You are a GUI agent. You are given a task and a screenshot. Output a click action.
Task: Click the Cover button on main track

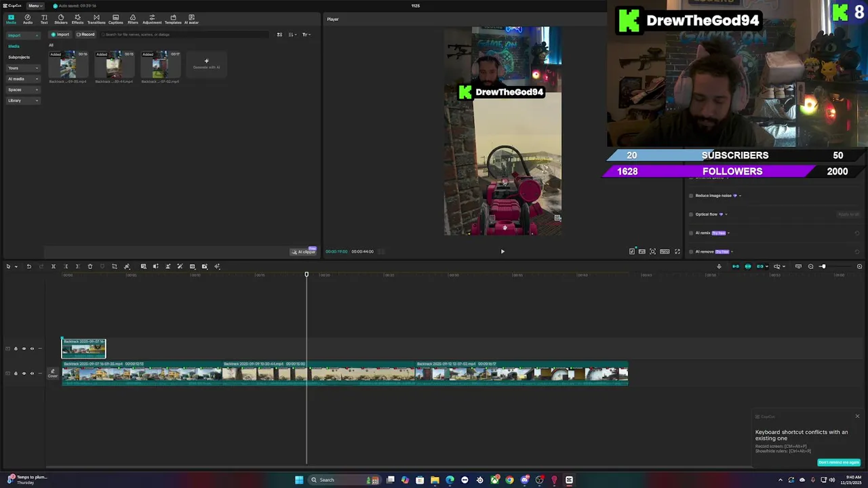tap(52, 373)
